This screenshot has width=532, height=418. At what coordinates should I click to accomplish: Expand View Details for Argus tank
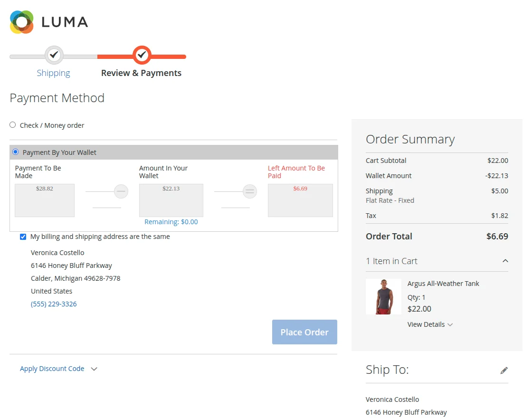click(430, 324)
